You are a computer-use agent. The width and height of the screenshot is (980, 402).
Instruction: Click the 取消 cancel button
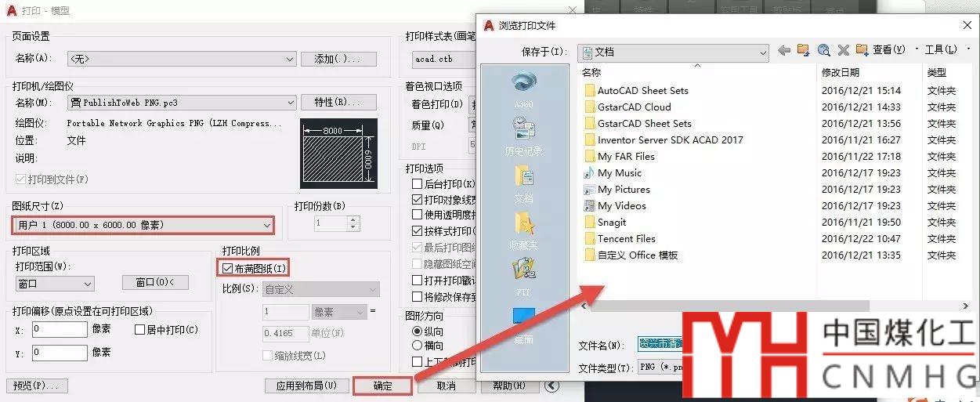[446, 386]
